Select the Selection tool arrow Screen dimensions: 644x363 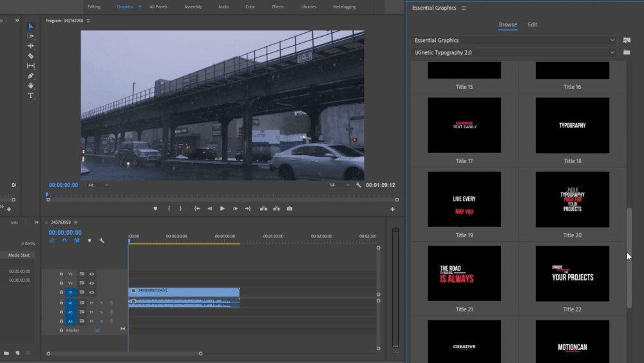point(31,26)
